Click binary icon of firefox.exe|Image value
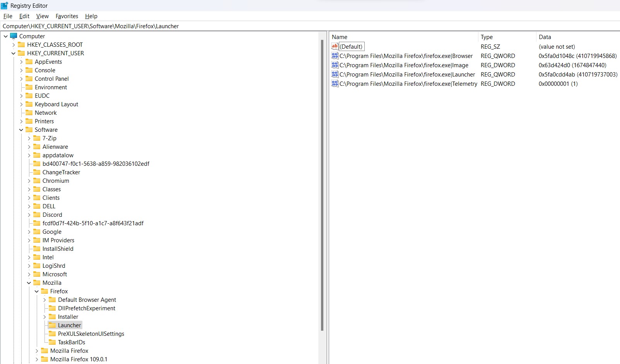The image size is (620, 364). 335,65
